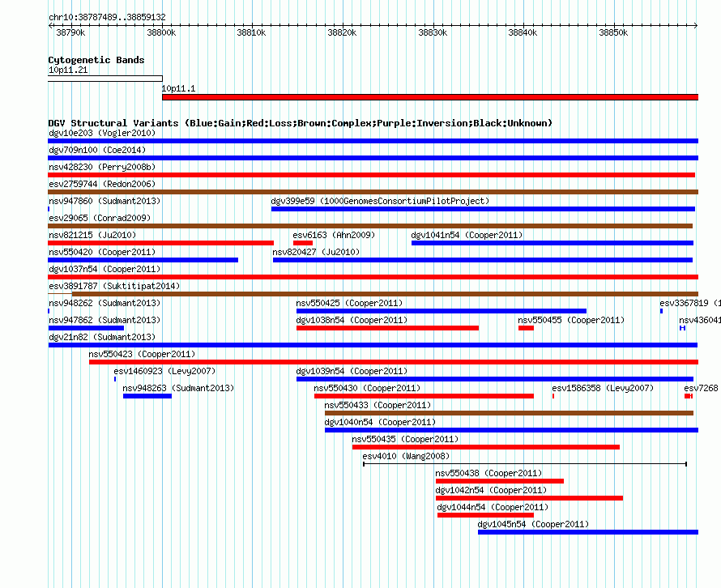
Task: Open the nsv550438 (Cooper2011) label
Action: click(488, 473)
